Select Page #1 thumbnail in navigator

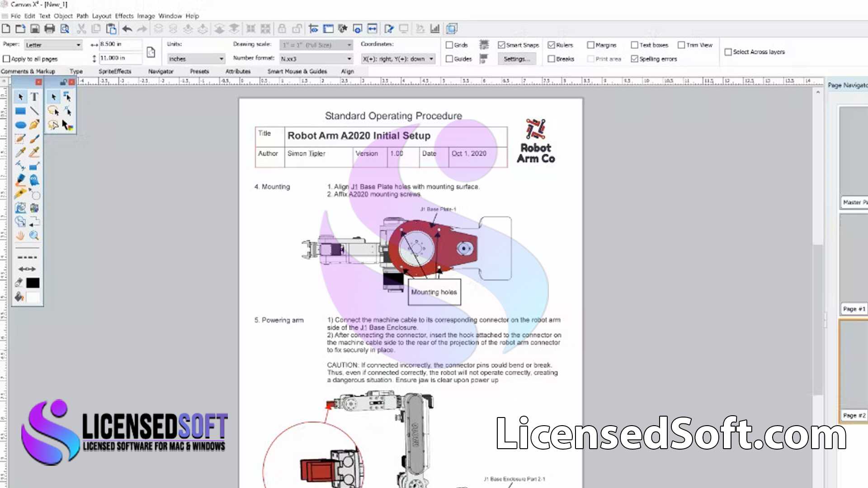(854, 264)
